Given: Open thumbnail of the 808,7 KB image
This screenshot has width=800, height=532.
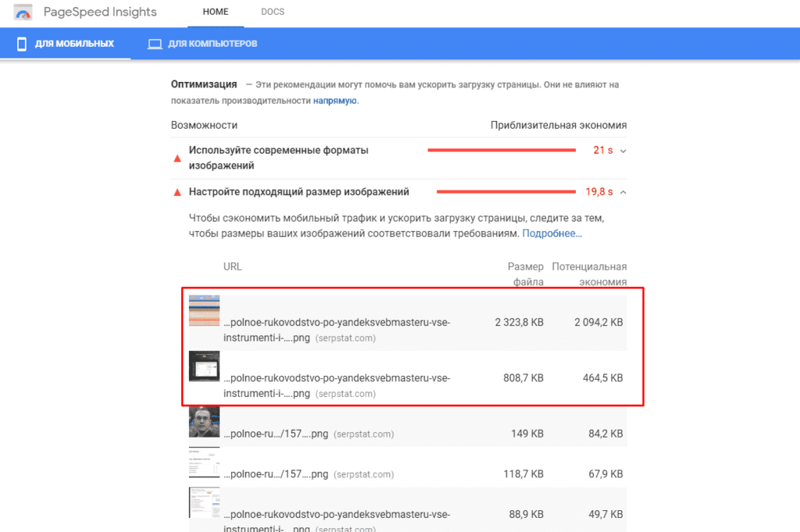Looking at the screenshot, I should [x=204, y=366].
